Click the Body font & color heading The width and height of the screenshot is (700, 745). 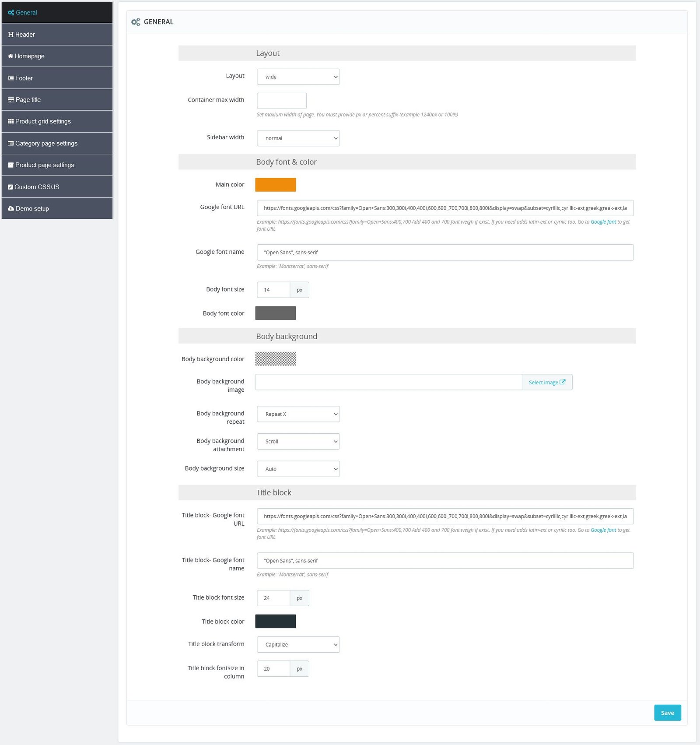(287, 162)
